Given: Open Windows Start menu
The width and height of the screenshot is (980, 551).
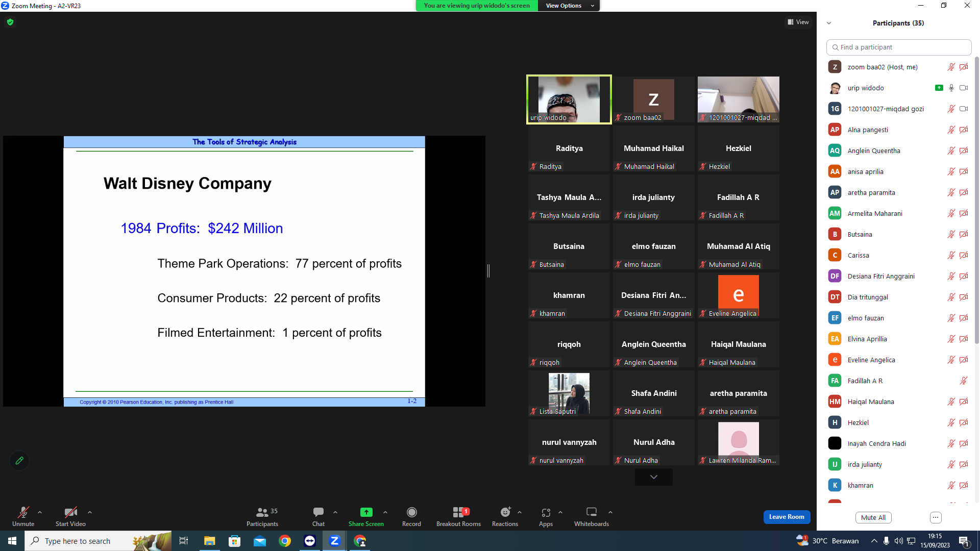Looking at the screenshot, I should click(12, 541).
